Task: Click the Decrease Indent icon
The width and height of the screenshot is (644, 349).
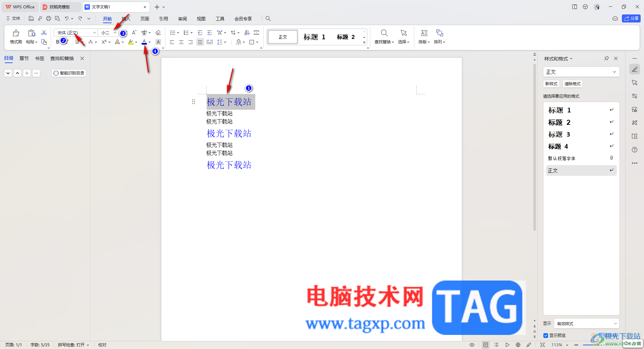Action: 200,33
